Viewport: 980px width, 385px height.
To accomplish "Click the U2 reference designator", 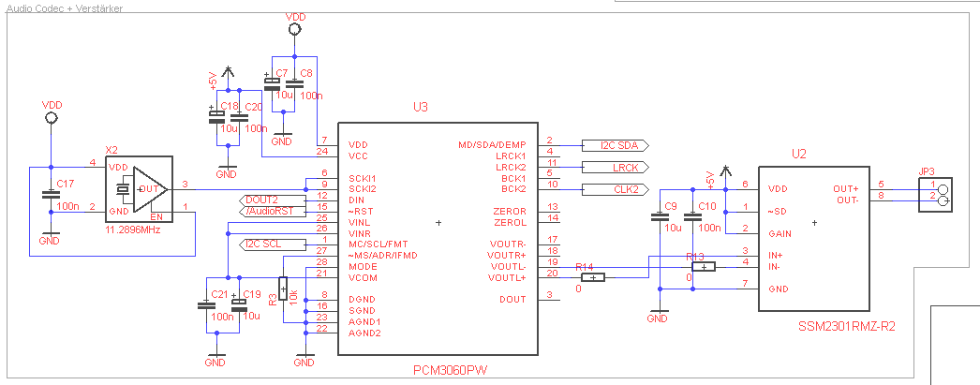I will click(799, 153).
